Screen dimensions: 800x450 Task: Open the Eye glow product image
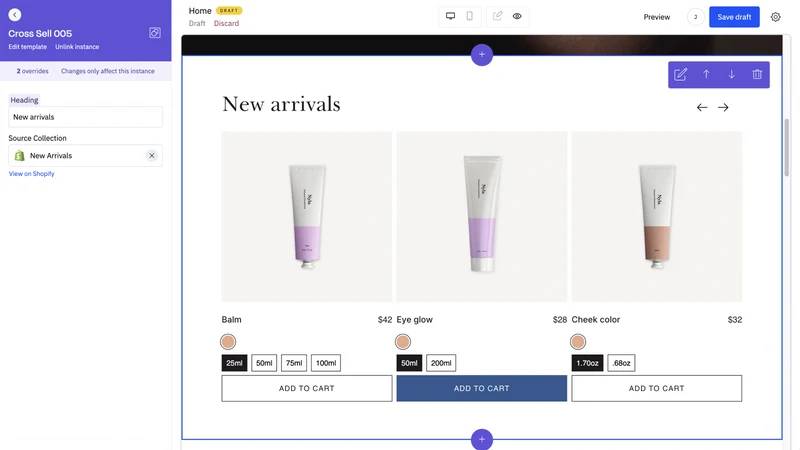(x=482, y=216)
